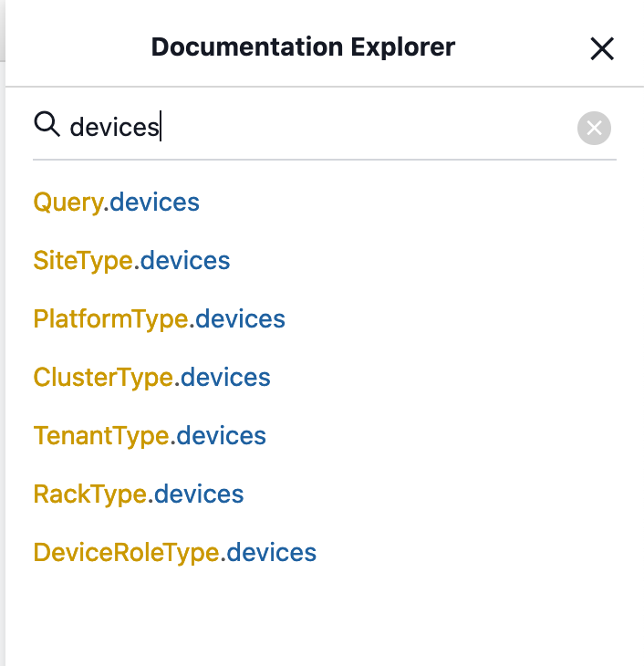Clear the search text with the round x button
This screenshot has height=666, width=644.
(594, 129)
